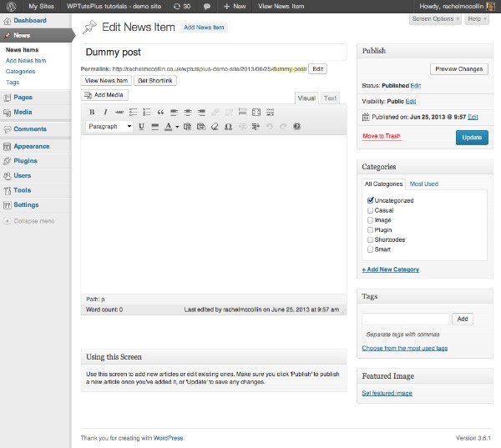
Task: Check the Plugin category
Action: [370, 229]
